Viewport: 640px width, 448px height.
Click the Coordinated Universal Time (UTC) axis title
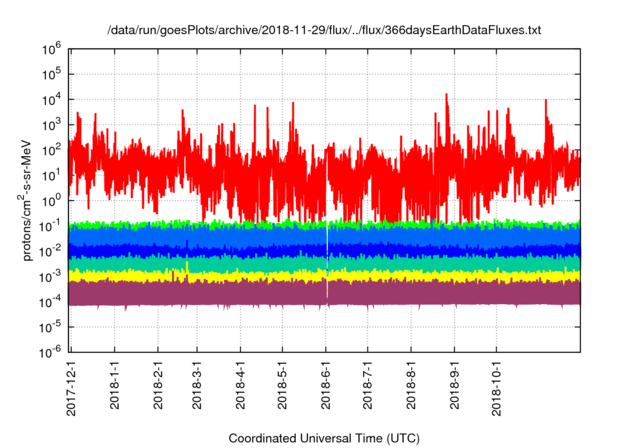(324, 439)
